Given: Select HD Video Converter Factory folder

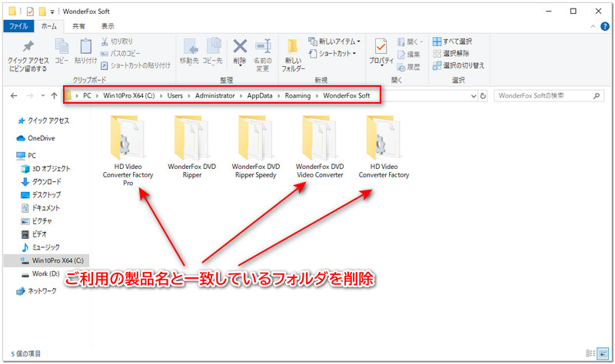Looking at the screenshot, I should [384, 147].
